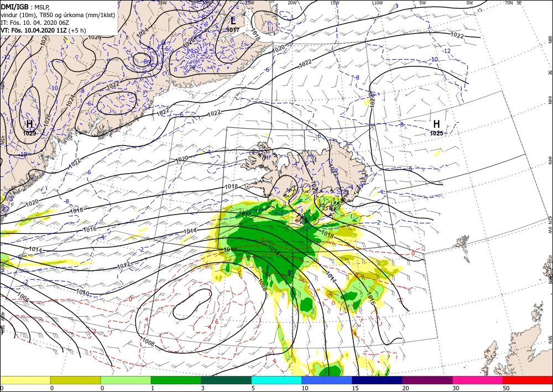Click the '66N' latitude label

[x=550, y=101]
